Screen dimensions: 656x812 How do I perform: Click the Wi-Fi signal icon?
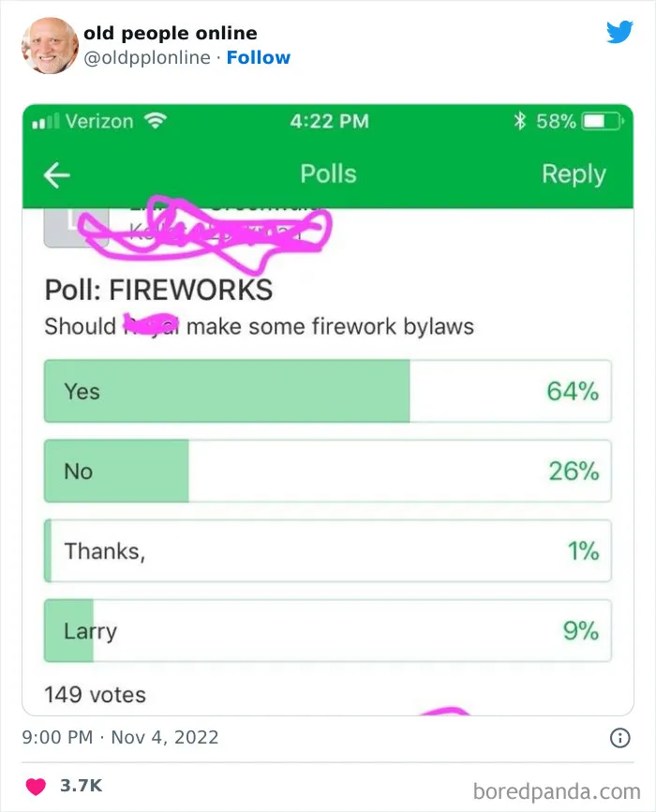pos(155,121)
